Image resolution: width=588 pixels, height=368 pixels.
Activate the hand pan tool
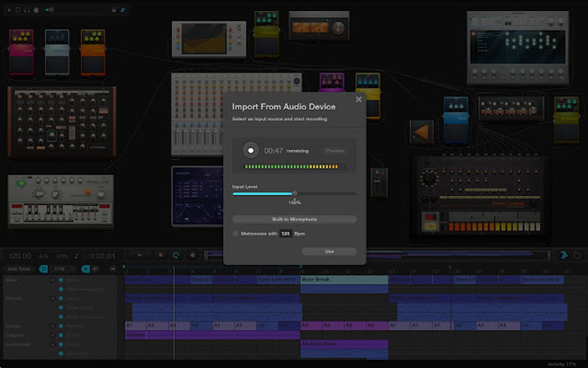36,10
